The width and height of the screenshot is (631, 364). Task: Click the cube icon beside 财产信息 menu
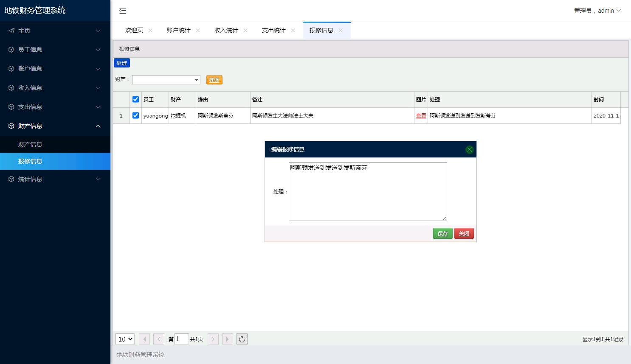11,126
